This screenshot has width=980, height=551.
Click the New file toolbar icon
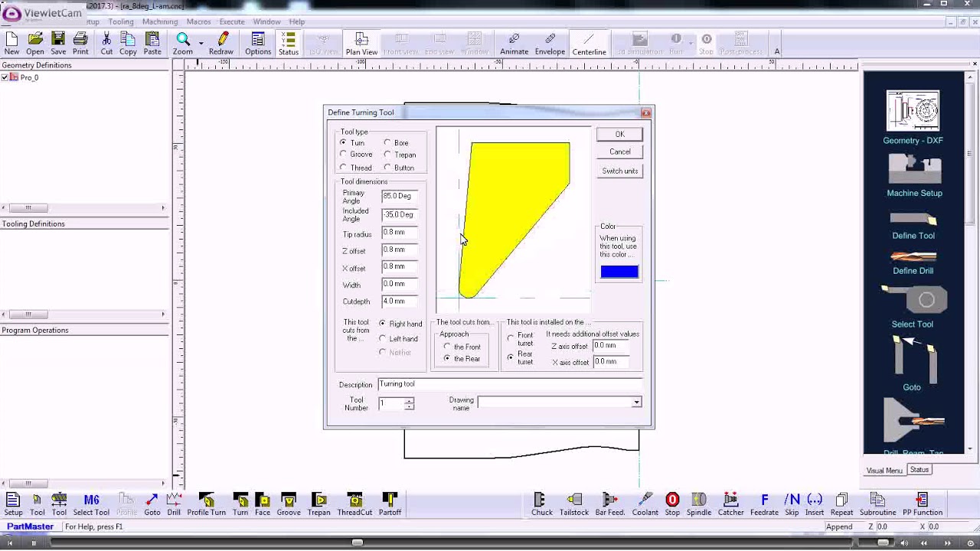[x=11, y=44]
